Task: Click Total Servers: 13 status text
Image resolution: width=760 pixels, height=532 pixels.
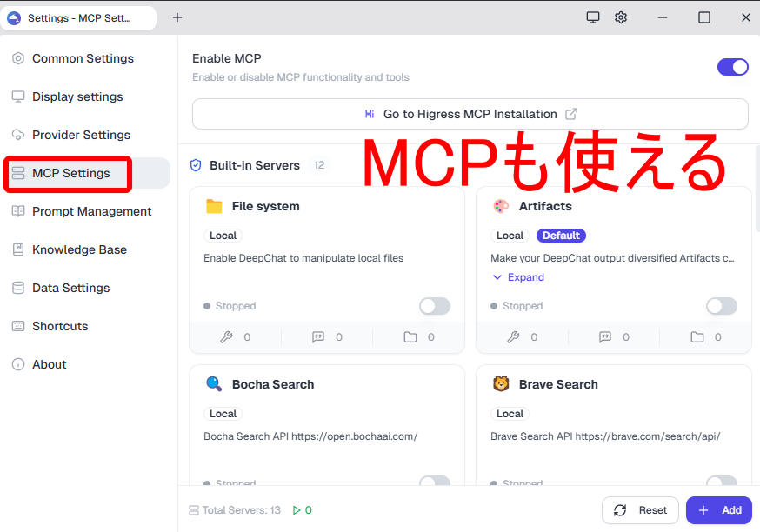Action: click(x=242, y=510)
